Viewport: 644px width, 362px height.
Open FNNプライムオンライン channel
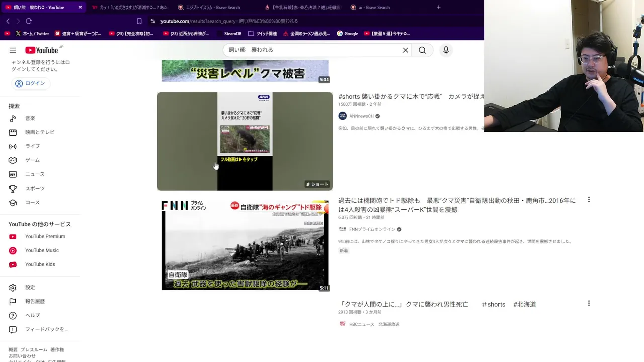372,229
